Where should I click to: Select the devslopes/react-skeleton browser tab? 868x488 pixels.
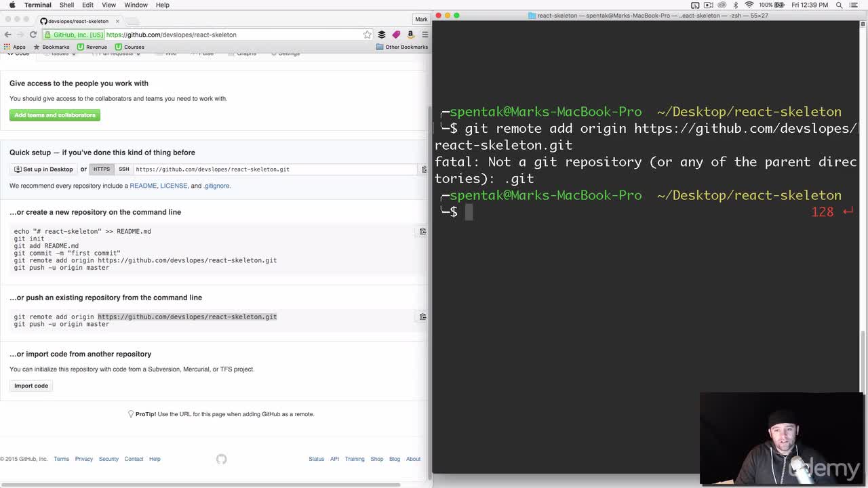coord(78,21)
